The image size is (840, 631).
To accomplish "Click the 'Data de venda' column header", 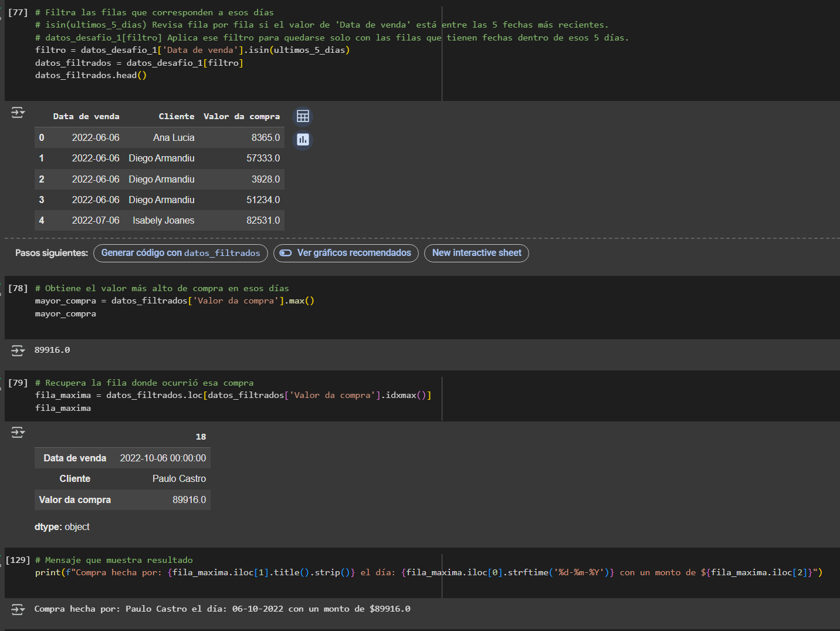I will coord(86,116).
